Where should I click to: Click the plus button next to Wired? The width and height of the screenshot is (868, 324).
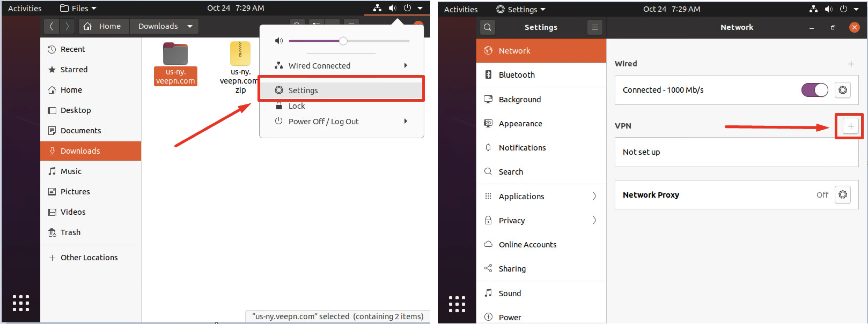tap(851, 63)
